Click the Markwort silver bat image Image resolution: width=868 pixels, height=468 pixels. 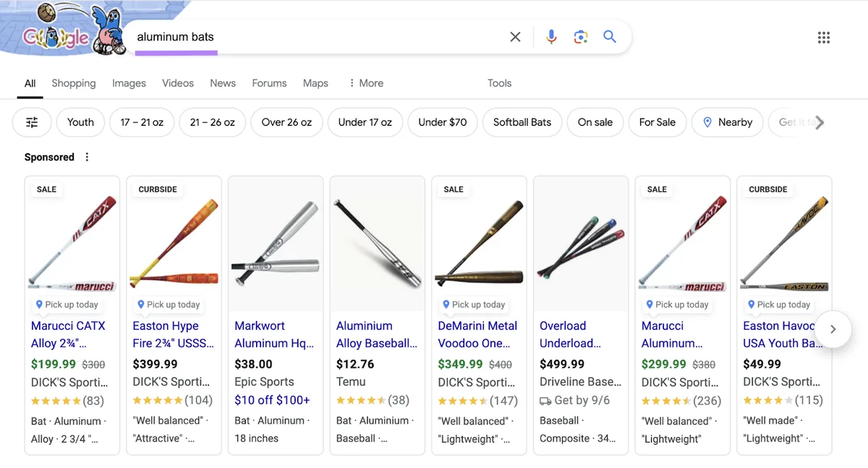coord(276,244)
